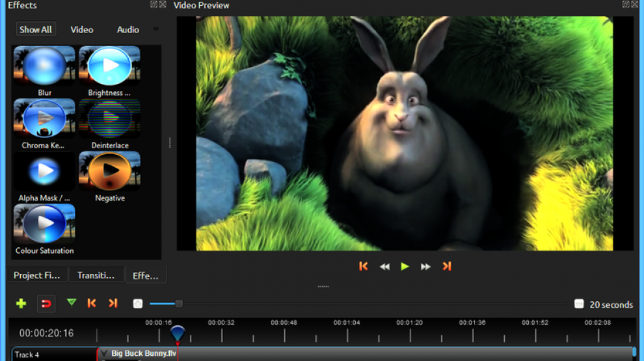Click the 00:00:32 ruler label
The width and height of the screenshot is (644, 361).
click(221, 323)
